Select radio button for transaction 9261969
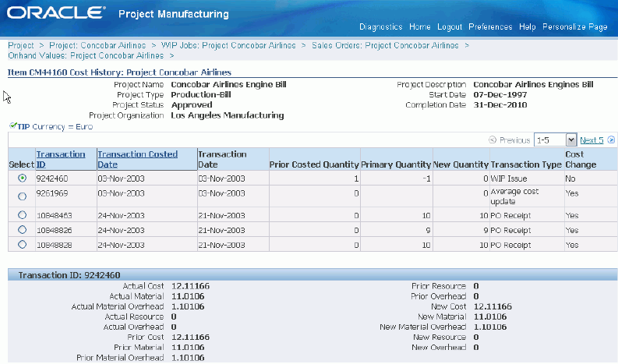Screen dimensions: 618x364 (22, 196)
